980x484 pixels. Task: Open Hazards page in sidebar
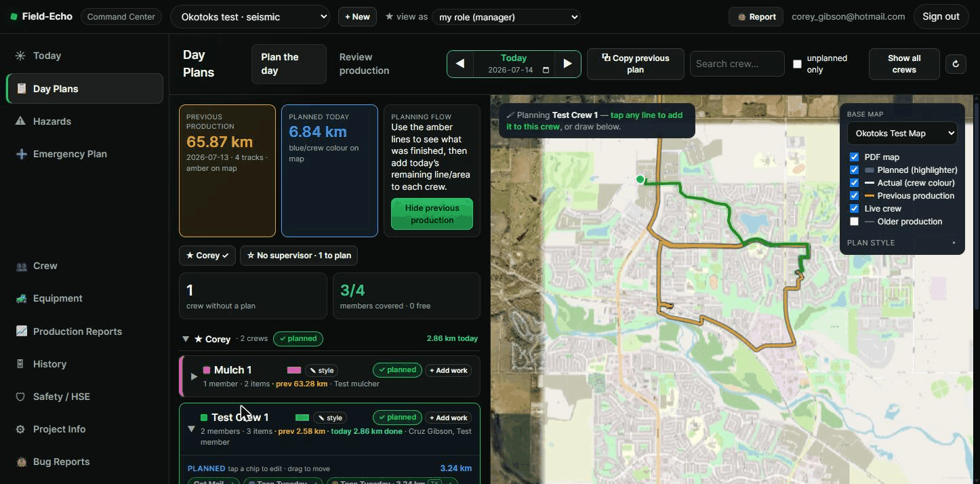point(85,121)
